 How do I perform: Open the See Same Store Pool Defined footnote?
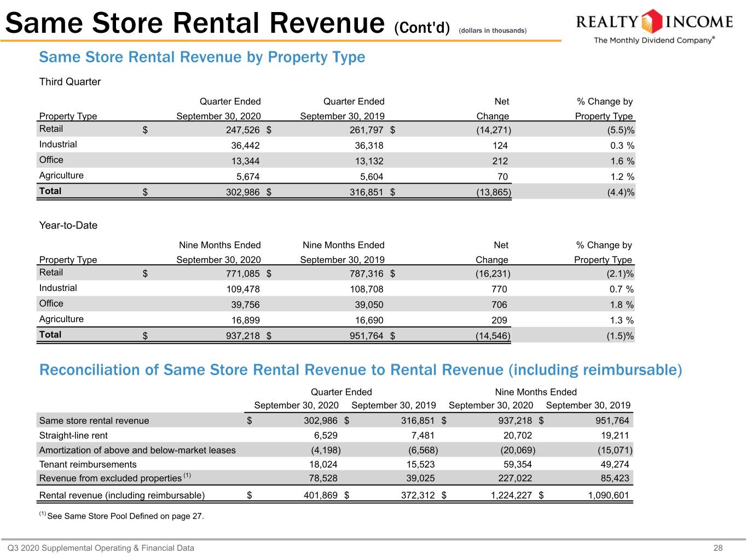tap(121, 516)
